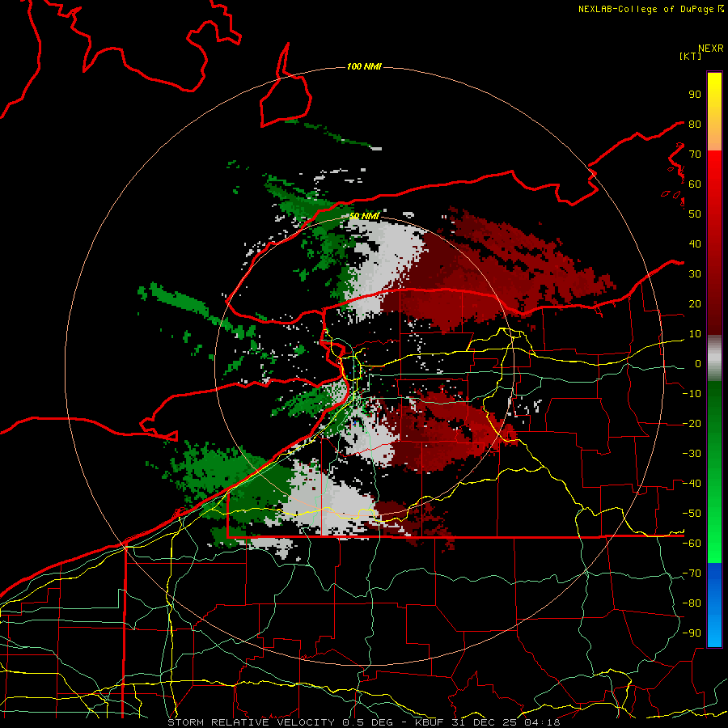Screen dimensions: 728x728
Task: Click the positive 30 scale label
Action: pos(695,274)
